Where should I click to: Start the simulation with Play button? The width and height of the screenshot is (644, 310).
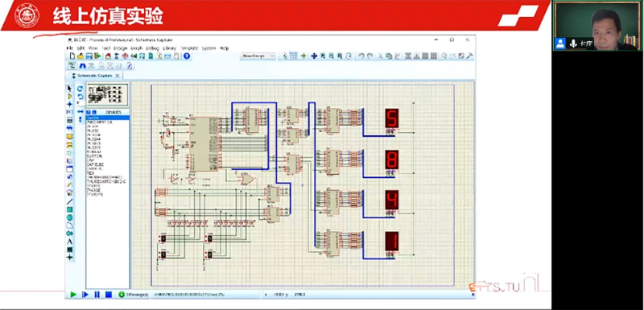pyautogui.click(x=73, y=295)
